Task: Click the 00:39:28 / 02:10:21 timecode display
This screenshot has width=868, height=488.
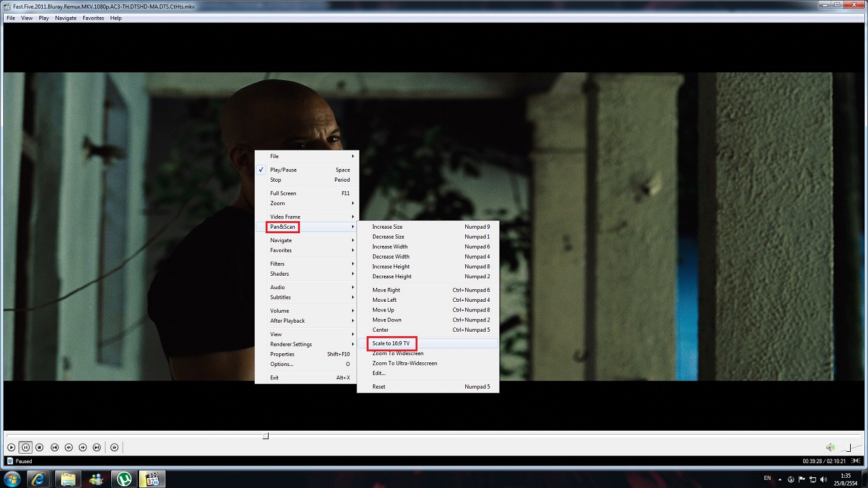Action: point(825,461)
